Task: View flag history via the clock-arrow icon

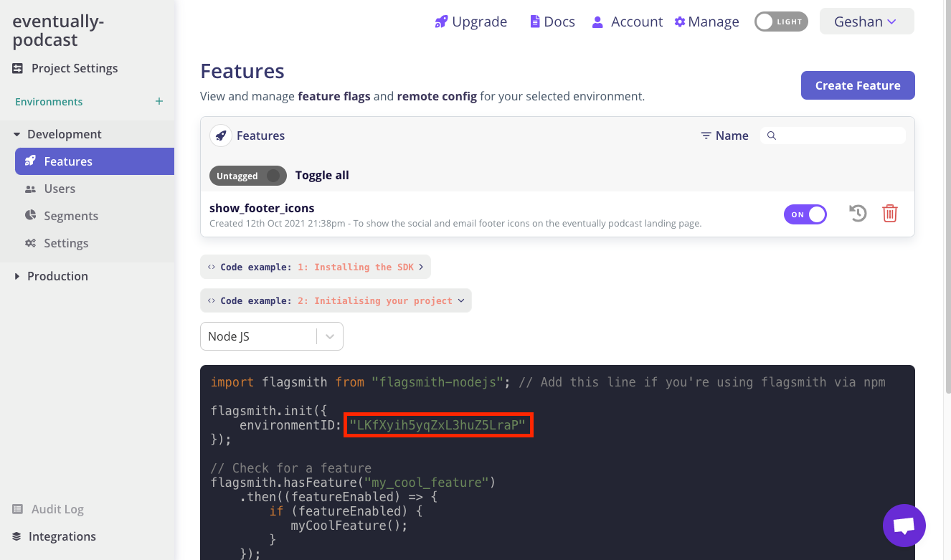Action: pyautogui.click(x=858, y=213)
